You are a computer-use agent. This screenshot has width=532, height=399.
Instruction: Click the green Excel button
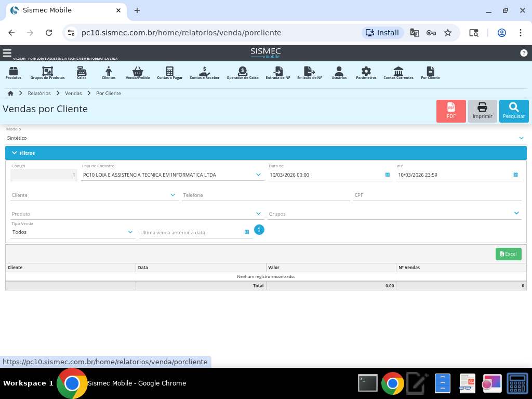click(508, 254)
